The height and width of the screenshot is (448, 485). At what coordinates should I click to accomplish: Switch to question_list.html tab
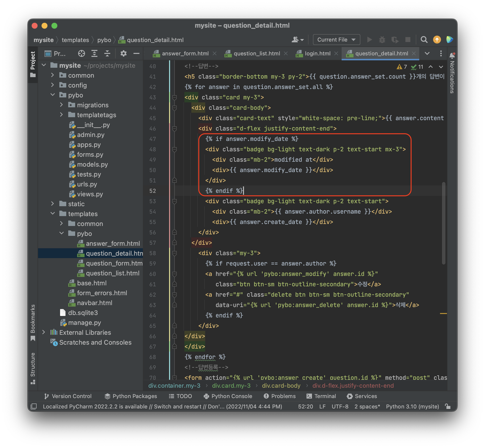257,53
